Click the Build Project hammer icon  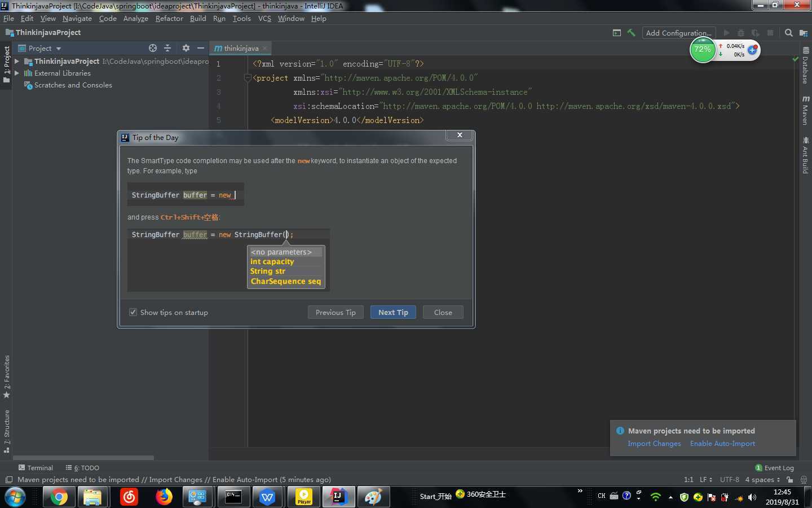(631, 33)
